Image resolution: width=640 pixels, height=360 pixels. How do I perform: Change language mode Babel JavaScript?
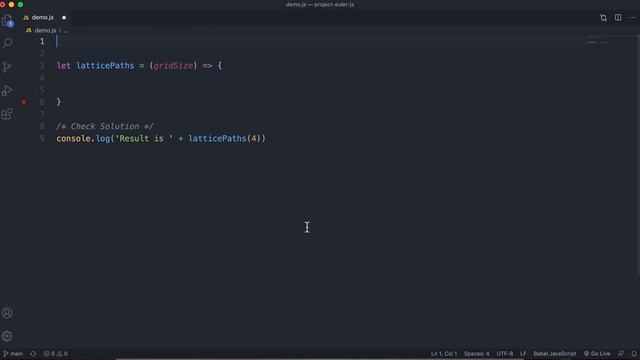[555, 354]
